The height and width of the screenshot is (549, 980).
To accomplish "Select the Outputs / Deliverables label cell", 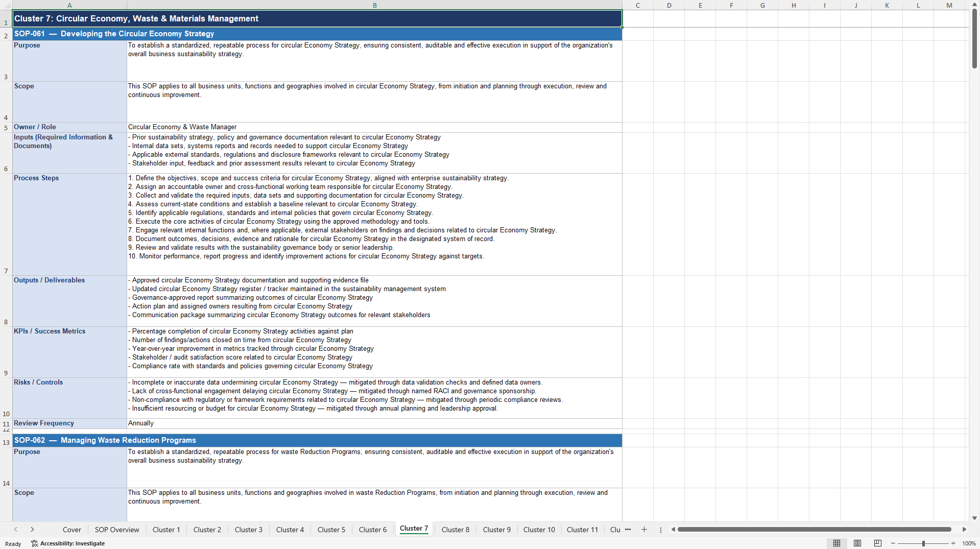I will pyautogui.click(x=69, y=301).
